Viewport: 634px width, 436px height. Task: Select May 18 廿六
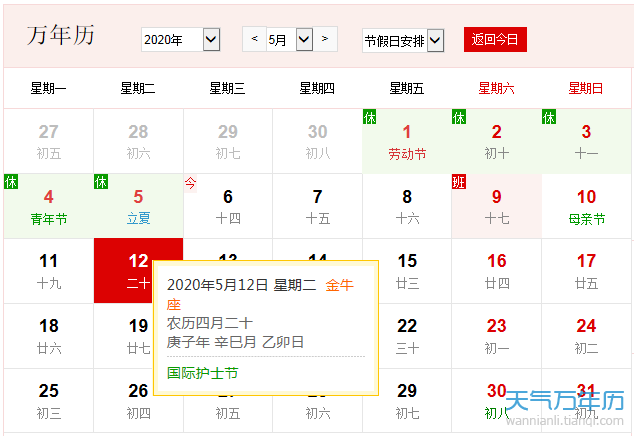click(x=49, y=336)
